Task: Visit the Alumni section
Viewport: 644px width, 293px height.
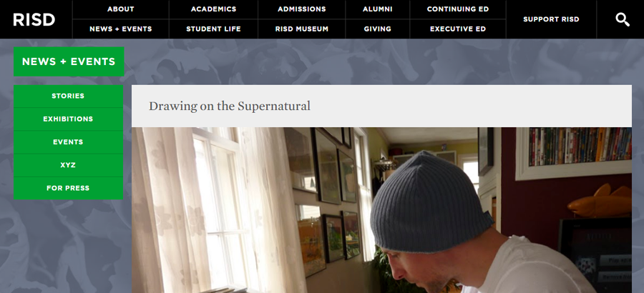Action: point(377,9)
